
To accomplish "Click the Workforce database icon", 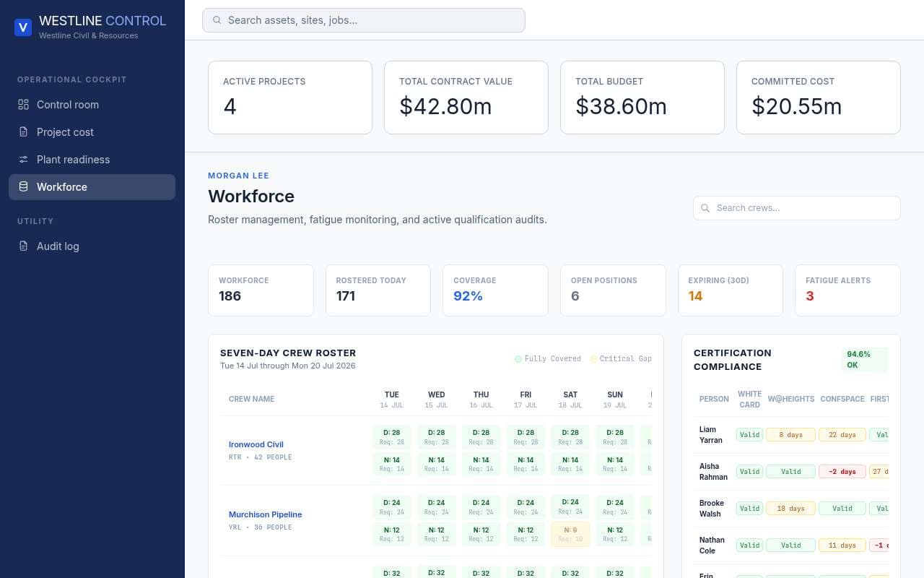I will (23, 187).
